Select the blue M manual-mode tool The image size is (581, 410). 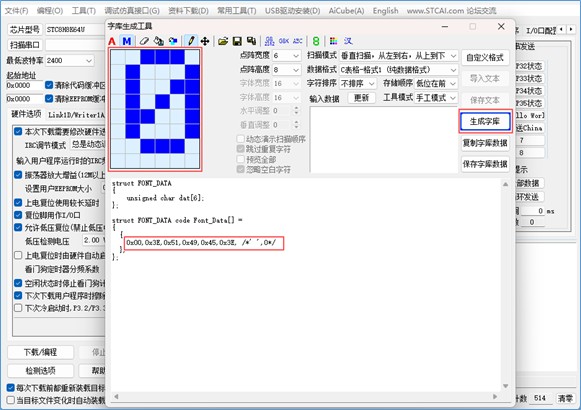(x=127, y=41)
